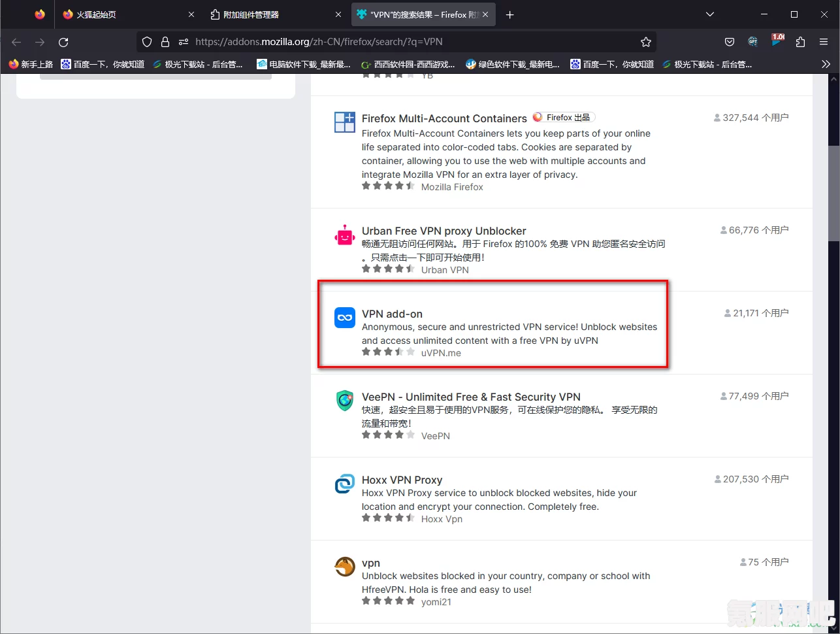Image resolution: width=840 pixels, height=634 pixels.
Task: Open the Firefox application hamburger menu
Action: 824,42
